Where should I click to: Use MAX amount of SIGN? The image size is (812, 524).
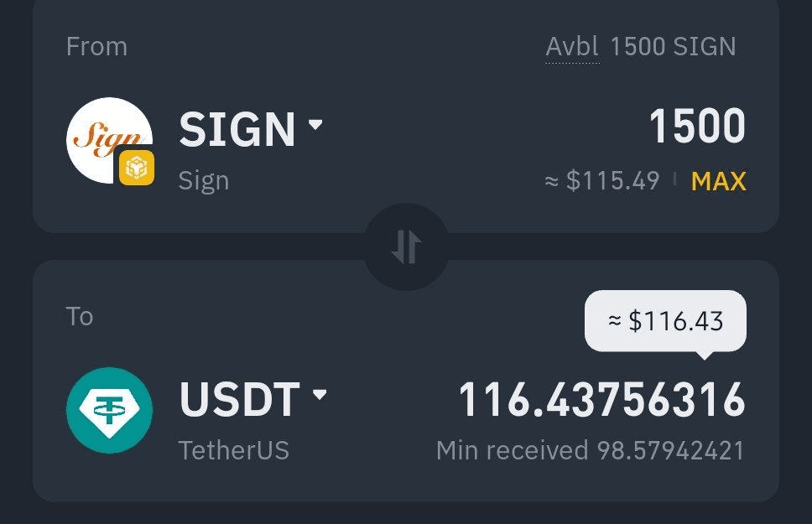719,181
